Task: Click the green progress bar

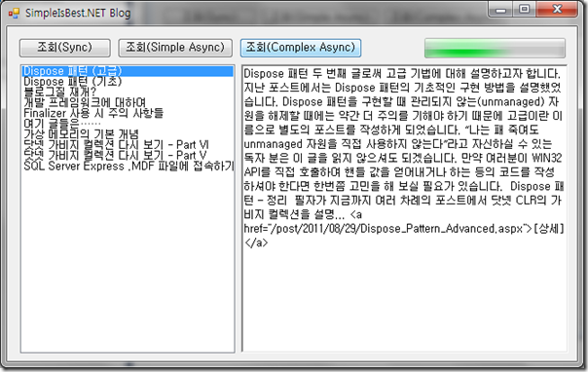Action: point(495,48)
